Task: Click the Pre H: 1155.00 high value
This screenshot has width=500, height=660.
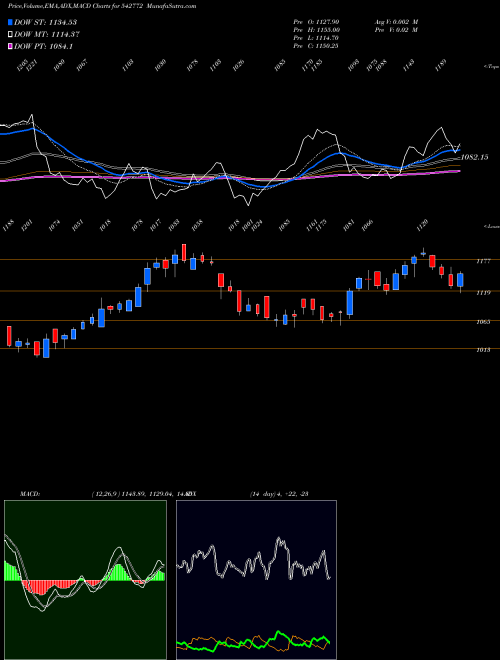Action: (x=316, y=30)
